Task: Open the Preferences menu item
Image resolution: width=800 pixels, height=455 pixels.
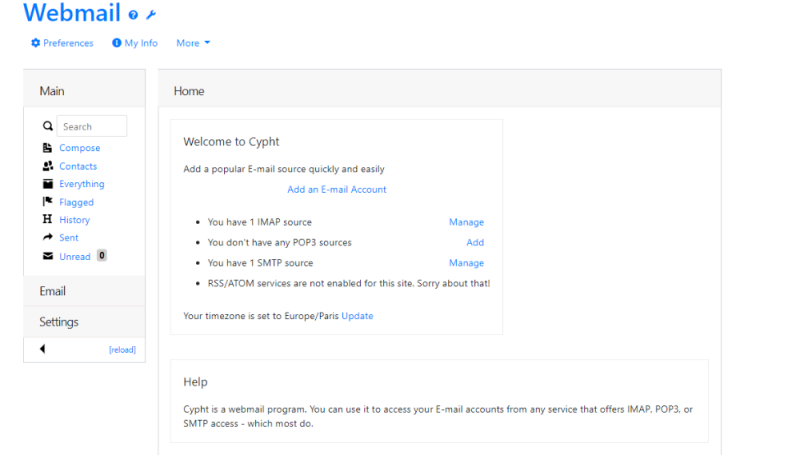Action: [62, 43]
